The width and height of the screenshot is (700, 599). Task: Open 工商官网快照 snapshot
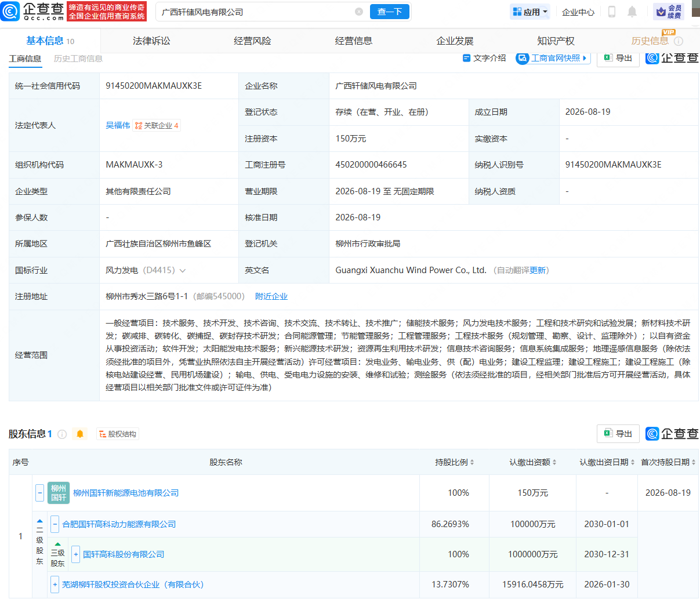553,58
